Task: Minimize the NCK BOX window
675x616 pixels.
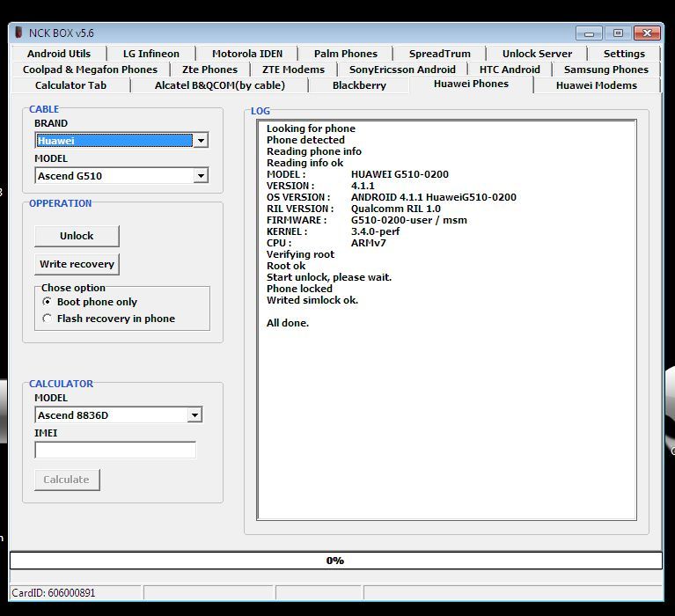Action: coord(590,33)
